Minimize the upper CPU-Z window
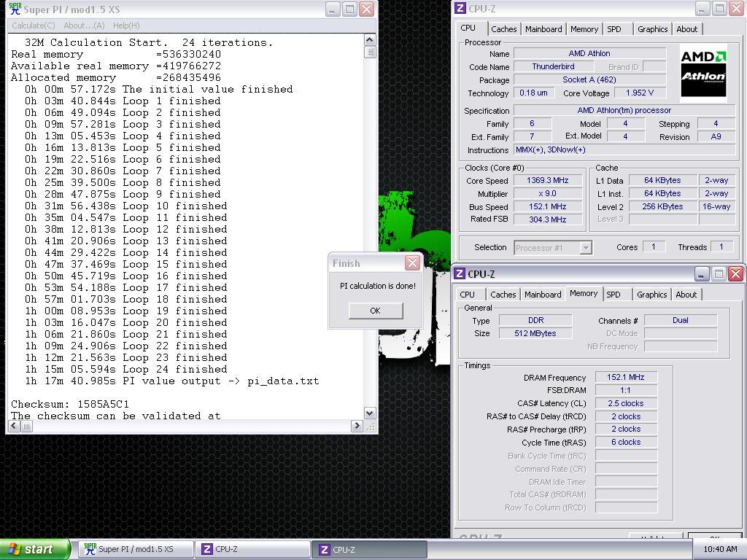Screen dimensions: 747x560 (x=703, y=9)
